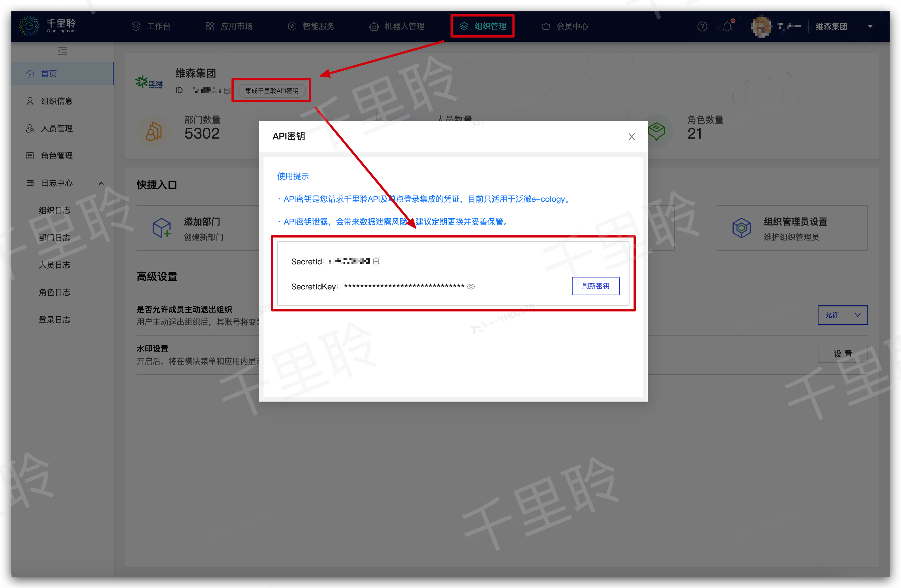
Task: Click the user avatar picture
Action: [761, 26]
